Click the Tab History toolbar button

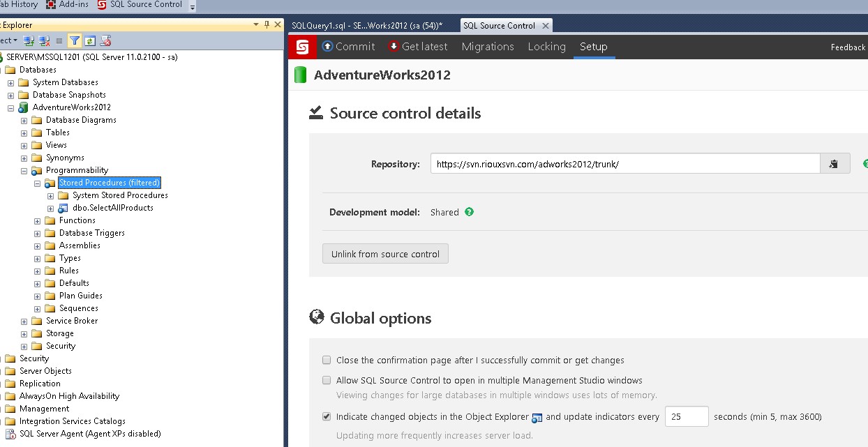pyautogui.click(x=19, y=4)
